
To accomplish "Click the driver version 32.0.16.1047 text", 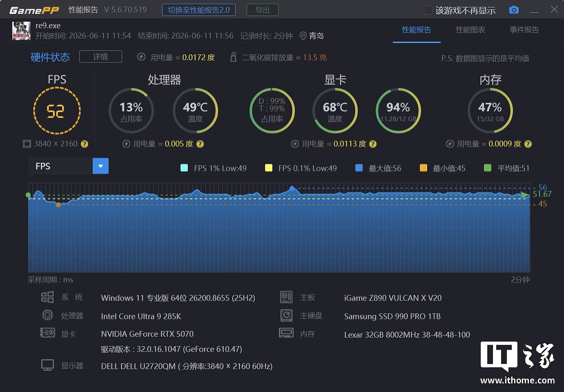I will (x=172, y=349).
